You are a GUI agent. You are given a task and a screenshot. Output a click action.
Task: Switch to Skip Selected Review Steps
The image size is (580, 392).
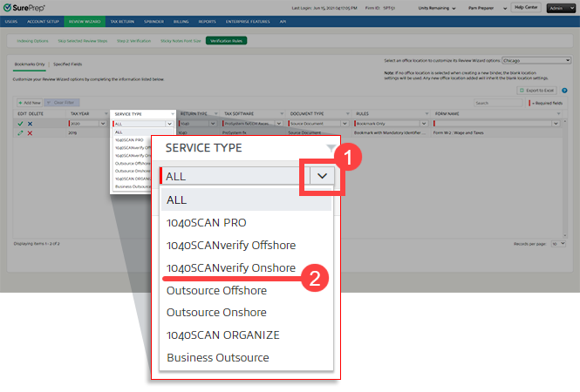(x=83, y=41)
